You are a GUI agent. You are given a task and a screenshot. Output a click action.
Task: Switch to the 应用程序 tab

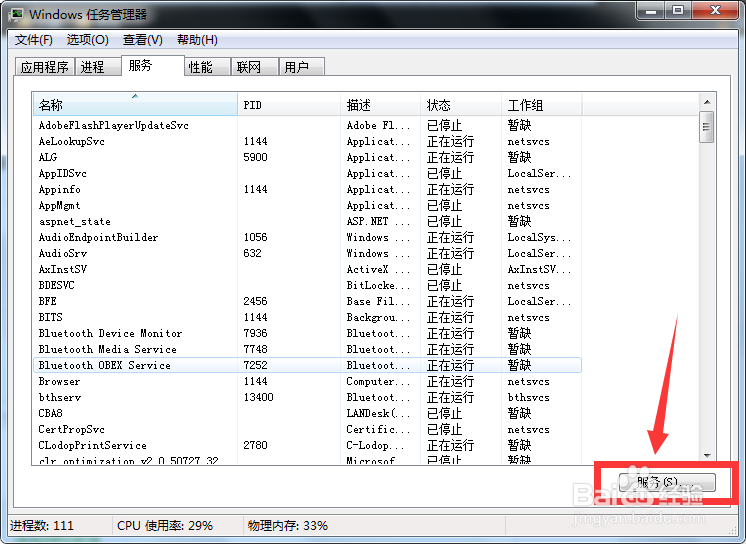point(45,67)
